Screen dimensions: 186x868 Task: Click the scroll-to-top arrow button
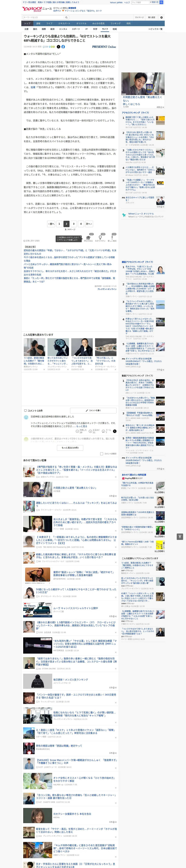coord(180,536)
